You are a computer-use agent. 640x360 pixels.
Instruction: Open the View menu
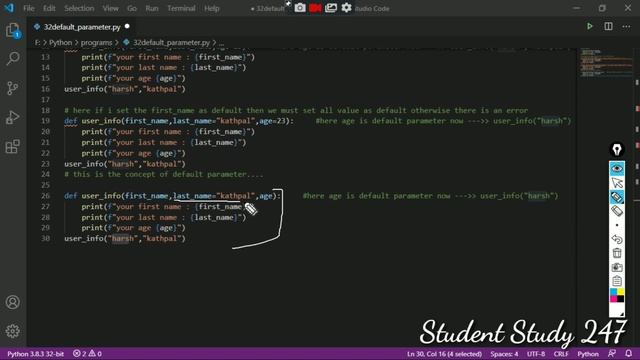coord(110,8)
